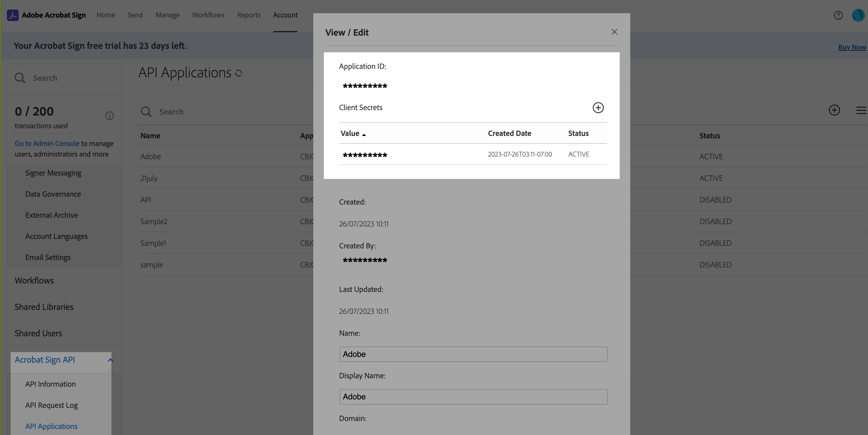Click the API Applications search magnifier icon
Screen dimensions: 868x435
point(146,112)
